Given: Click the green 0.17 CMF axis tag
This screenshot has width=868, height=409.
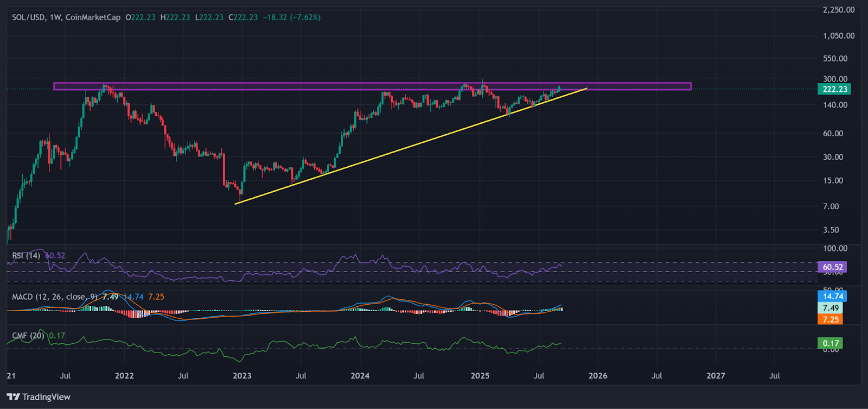Looking at the screenshot, I should pyautogui.click(x=830, y=343).
